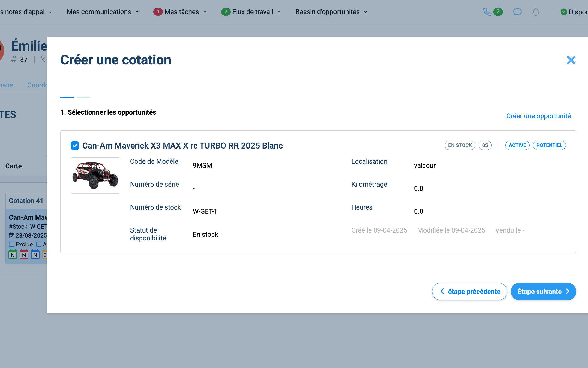
Task: Select the stock number W-GET-1
Action: [x=205, y=211]
